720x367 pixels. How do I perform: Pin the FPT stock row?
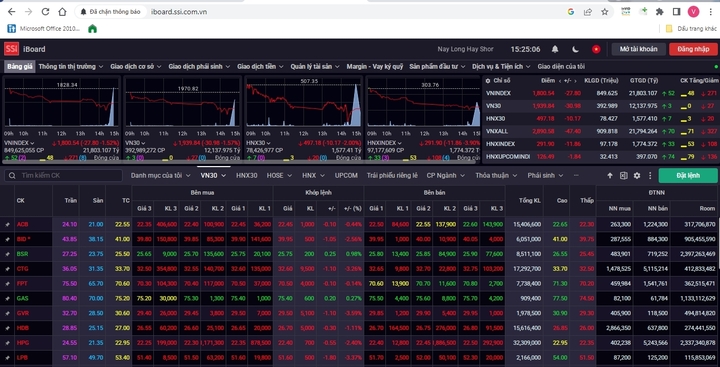[7, 284]
